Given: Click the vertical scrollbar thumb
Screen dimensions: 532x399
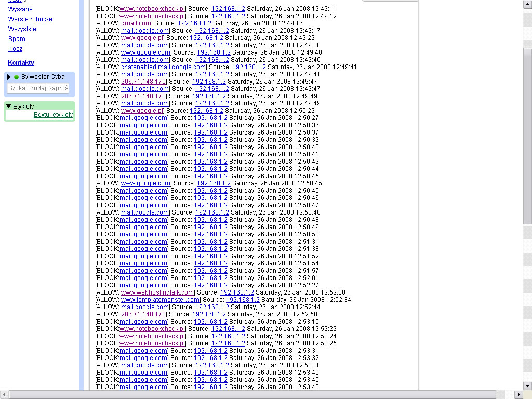Looking at the screenshot, I should [x=527, y=136].
